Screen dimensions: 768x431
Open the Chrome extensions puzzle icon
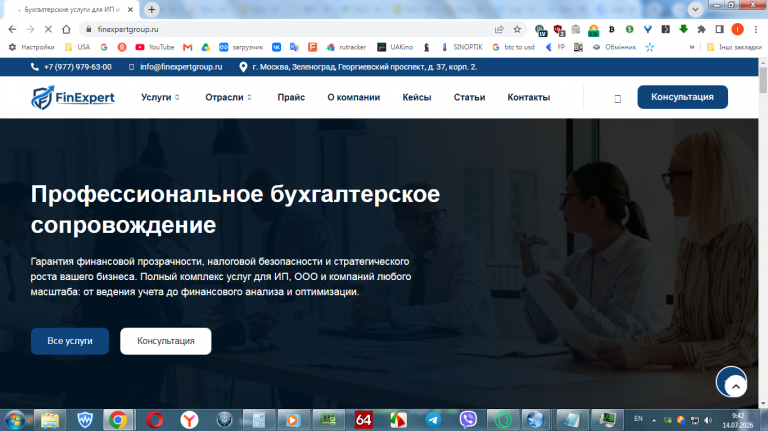pyautogui.click(x=701, y=29)
